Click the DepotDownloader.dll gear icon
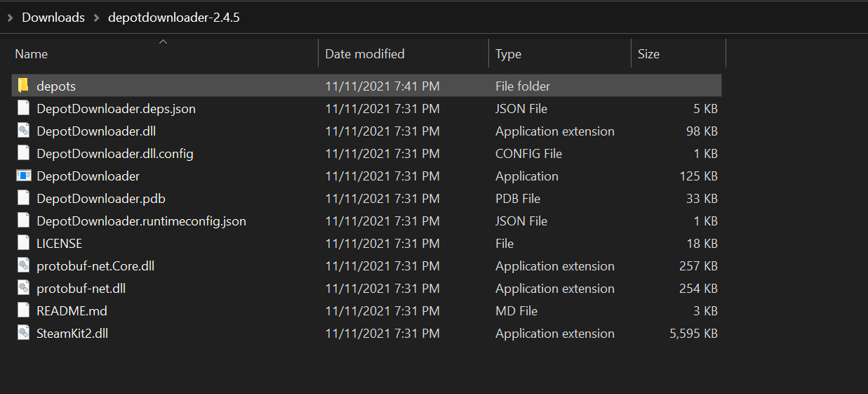Viewport: 868px width, 394px height. click(x=23, y=131)
